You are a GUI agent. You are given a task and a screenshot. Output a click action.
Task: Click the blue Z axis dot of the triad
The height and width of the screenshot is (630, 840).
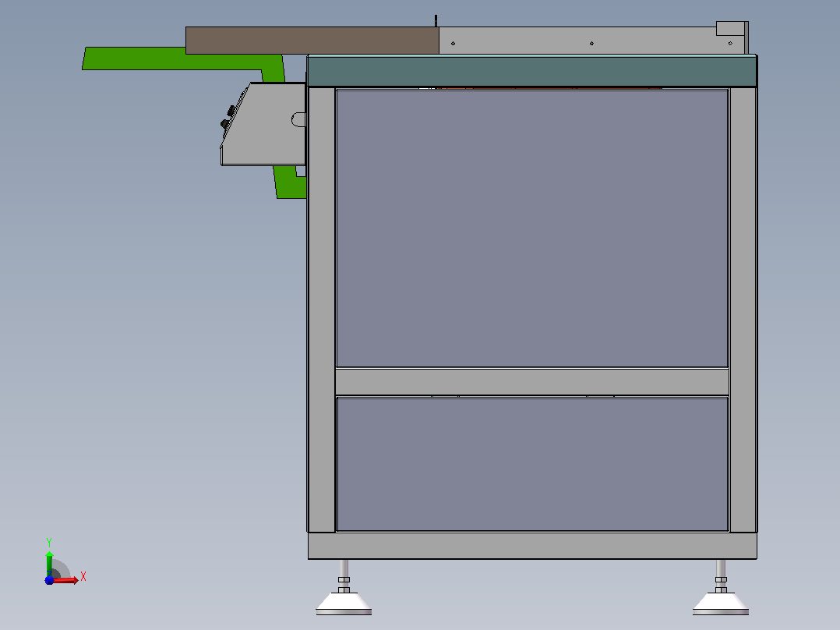coord(49,581)
